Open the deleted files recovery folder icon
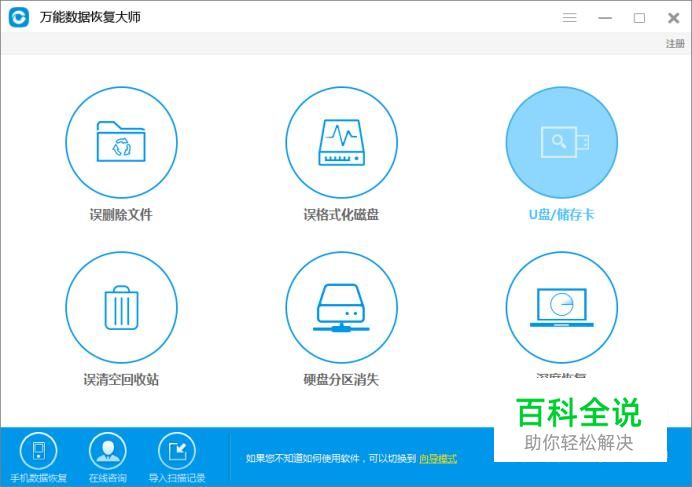Viewport: 692px width, 487px height. click(x=121, y=142)
